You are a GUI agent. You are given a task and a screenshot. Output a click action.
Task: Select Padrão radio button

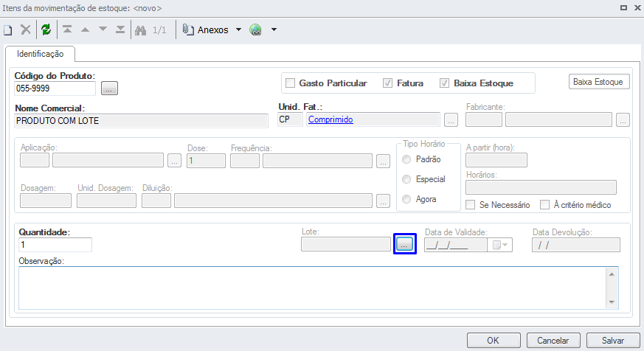pos(406,159)
